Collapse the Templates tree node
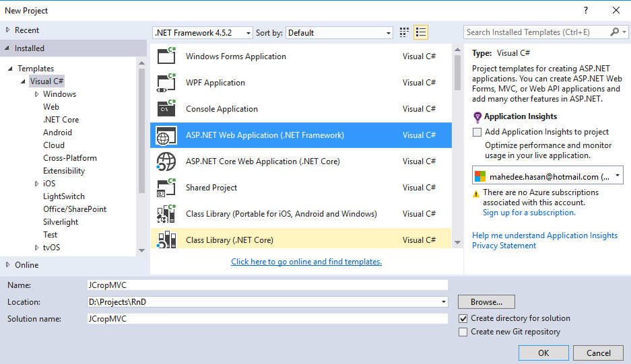This screenshot has width=631, height=364. 10,69
